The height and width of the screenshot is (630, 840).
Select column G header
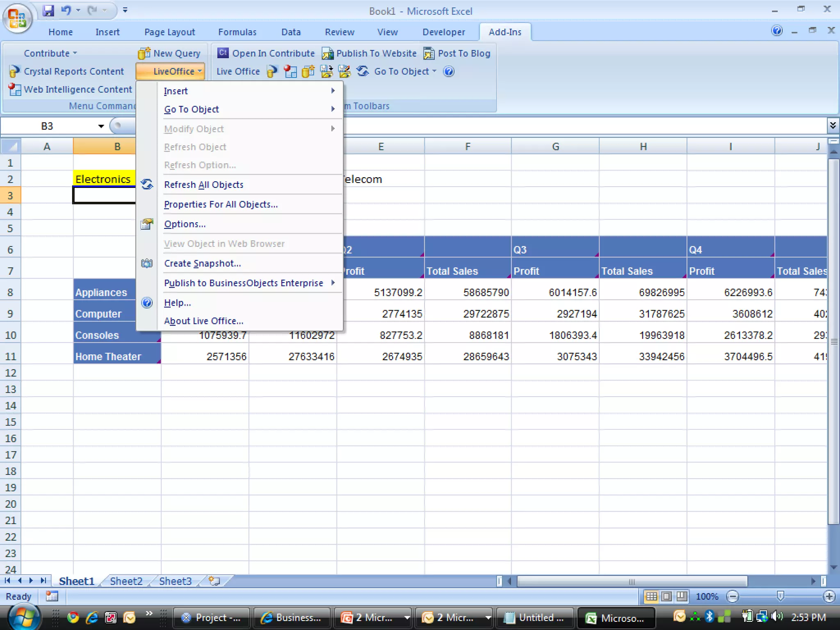555,146
